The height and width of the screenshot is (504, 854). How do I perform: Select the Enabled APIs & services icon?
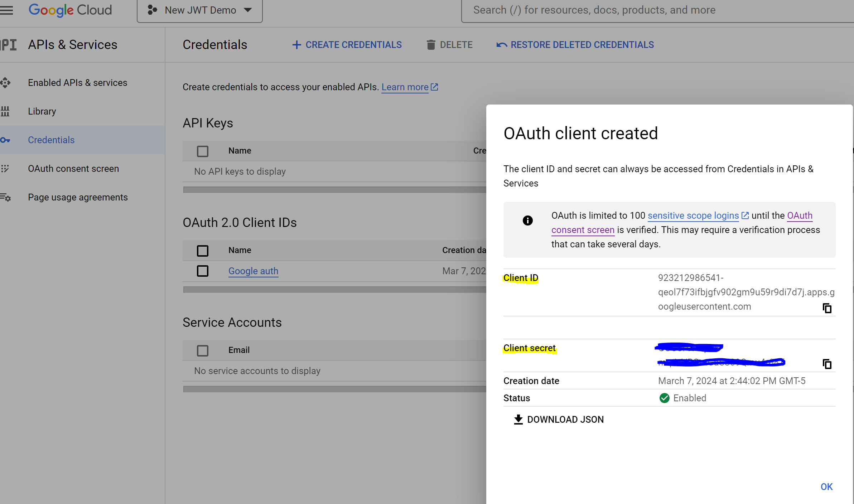click(x=6, y=83)
